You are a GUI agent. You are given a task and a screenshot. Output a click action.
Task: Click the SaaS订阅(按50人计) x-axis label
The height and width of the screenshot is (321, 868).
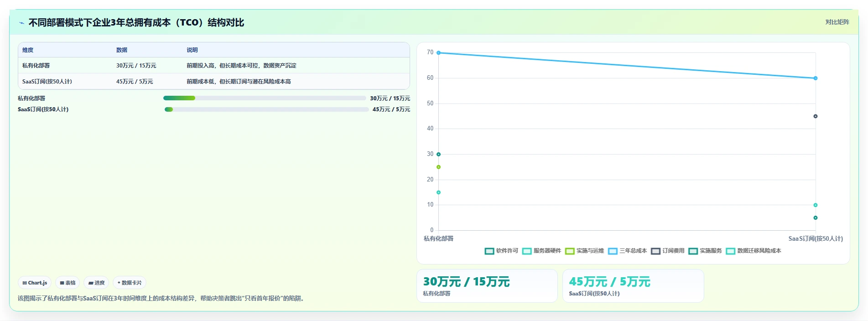pyautogui.click(x=816, y=238)
